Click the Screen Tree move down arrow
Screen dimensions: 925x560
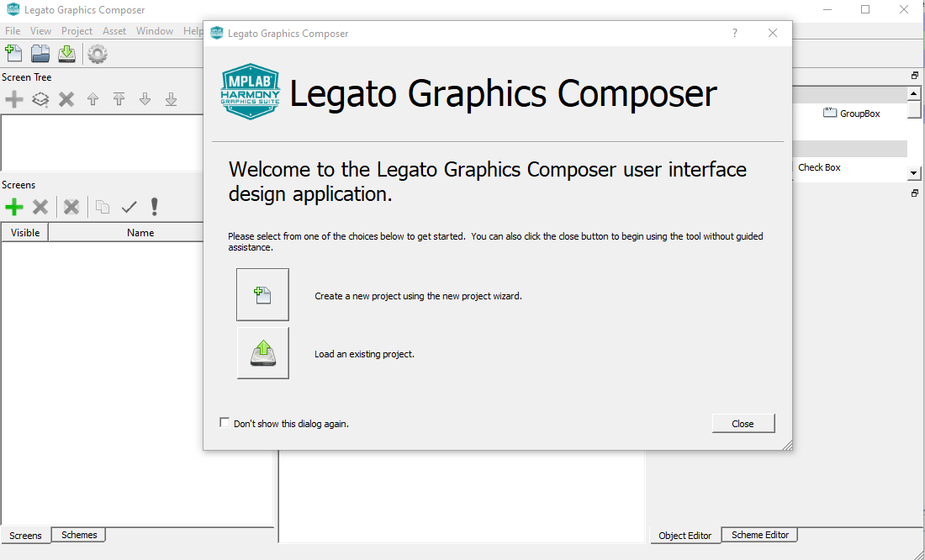click(x=145, y=99)
